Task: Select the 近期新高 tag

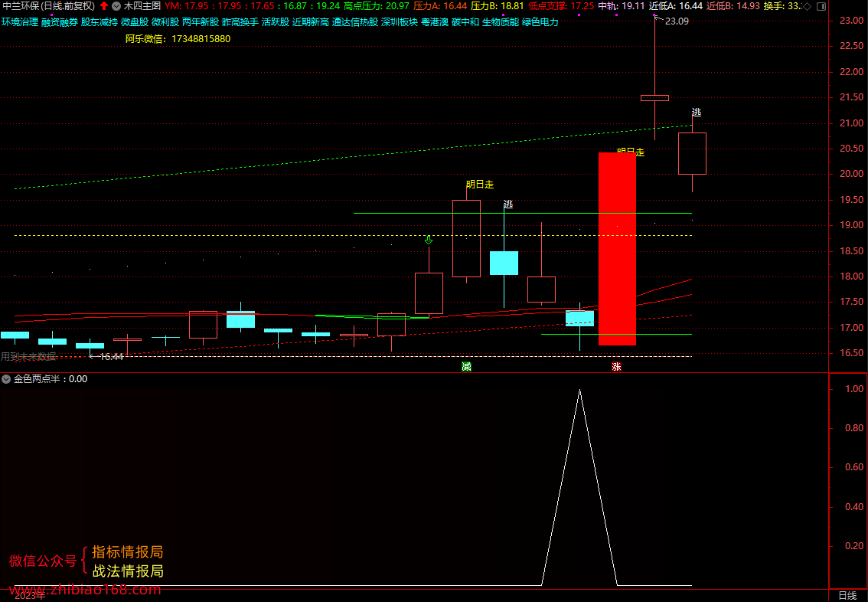Action: coord(311,22)
